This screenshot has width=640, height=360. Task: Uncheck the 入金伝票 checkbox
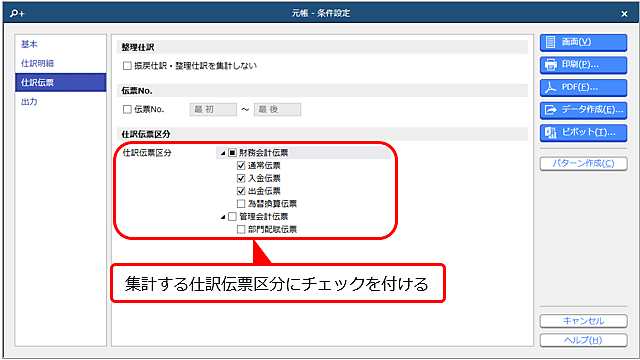click(x=241, y=178)
